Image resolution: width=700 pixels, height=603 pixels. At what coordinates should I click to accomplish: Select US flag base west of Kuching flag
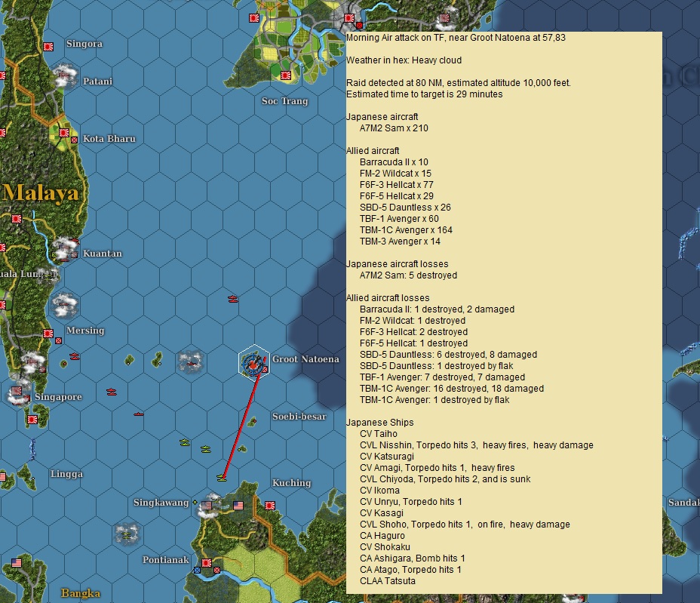[238, 505]
